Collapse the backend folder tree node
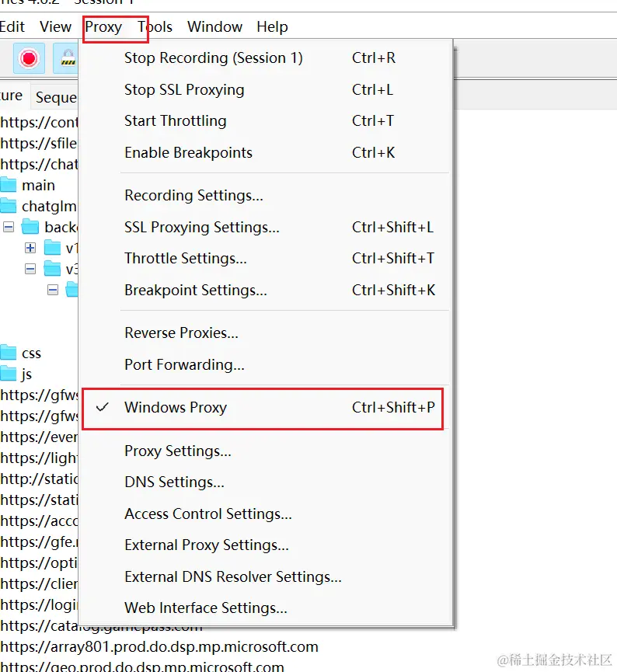Image resolution: width=617 pixels, height=672 pixels. 9,227
